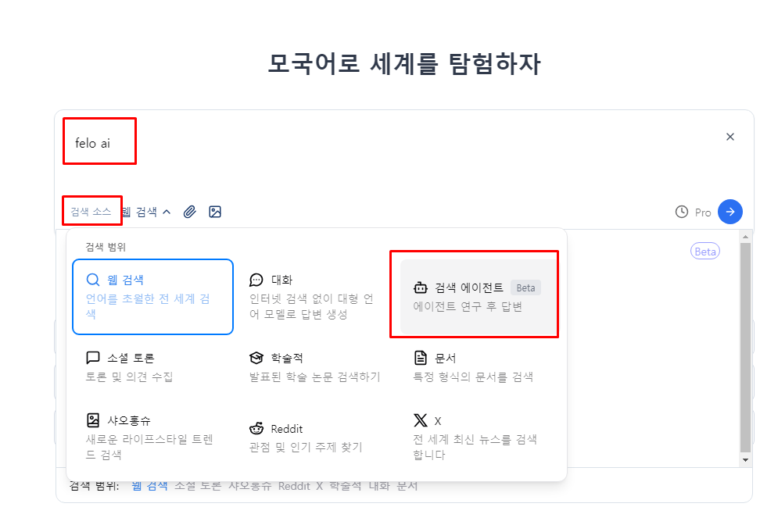The width and height of the screenshot is (760, 532).
Task: Click the speech bubble icon for 대화
Action: pyautogui.click(x=256, y=280)
